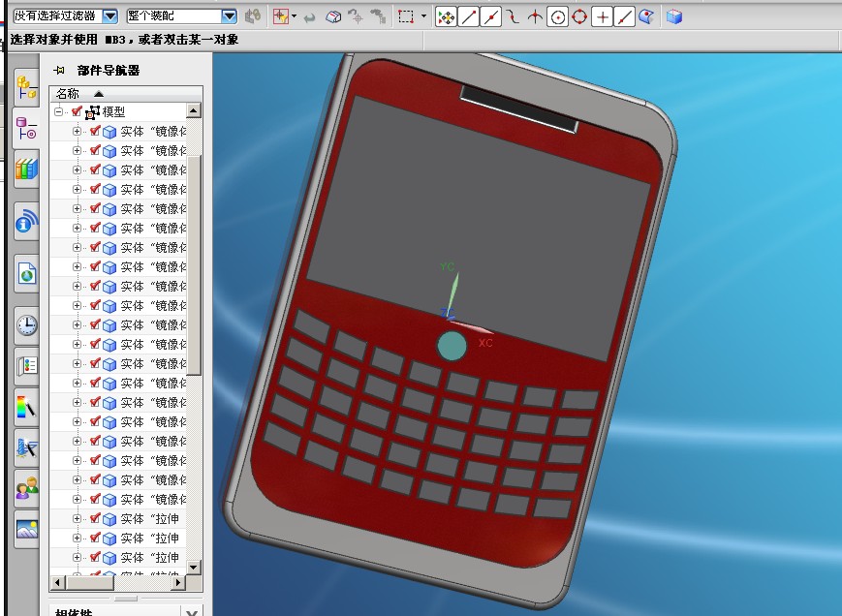The image size is (842, 616).
Task: Select the dashed rectangle selection tool
Action: (406, 16)
